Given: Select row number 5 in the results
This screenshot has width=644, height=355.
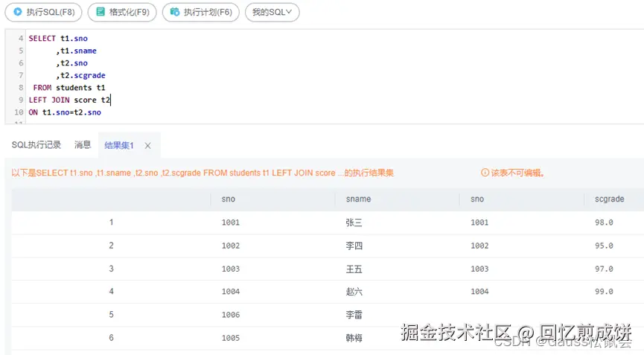Looking at the screenshot, I should click(111, 314).
